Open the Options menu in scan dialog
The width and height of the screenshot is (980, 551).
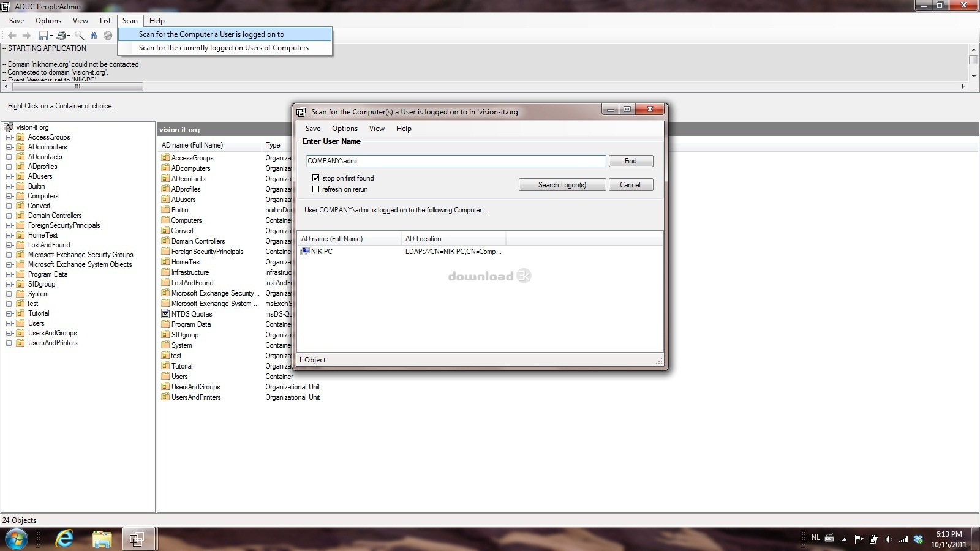click(x=344, y=129)
